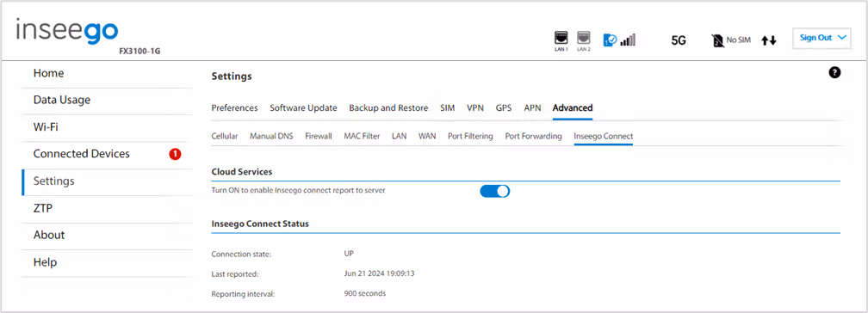
Task: Switch to the Software Update tab
Action: coord(303,107)
